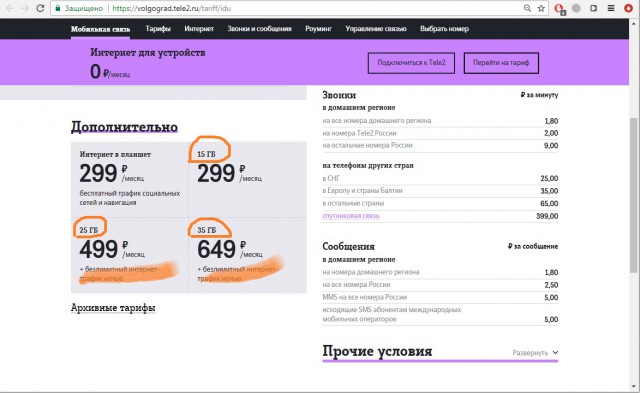Click row MMS на все номера России
This screenshot has width=640, height=393.
click(x=440, y=298)
